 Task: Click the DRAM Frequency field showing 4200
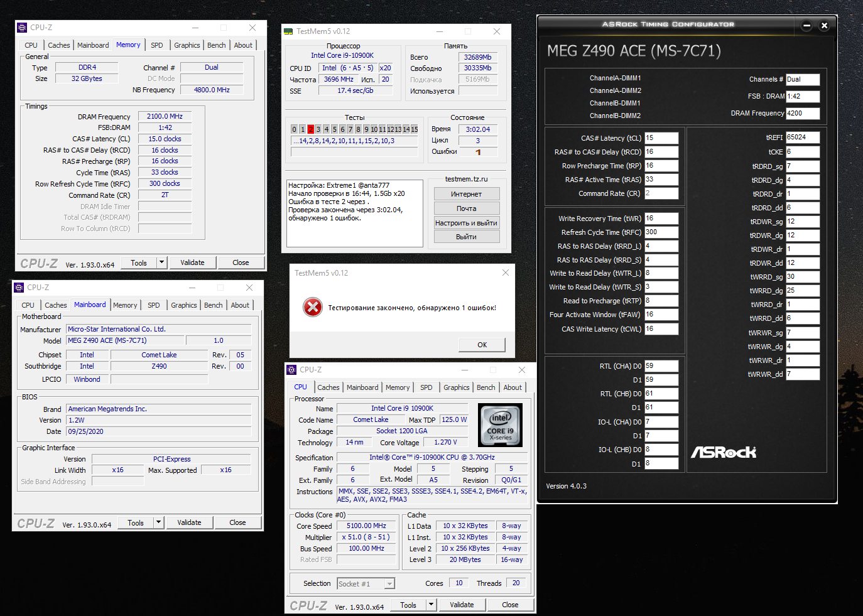coord(803,114)
